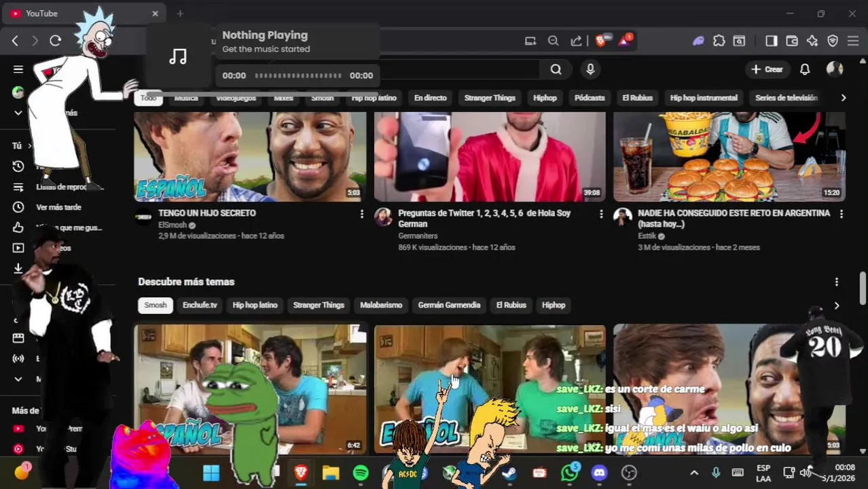This screenshot has width=868, height=489.
Task: Open Brave Leo AI sparkle icon
Action: pos(812,41)
